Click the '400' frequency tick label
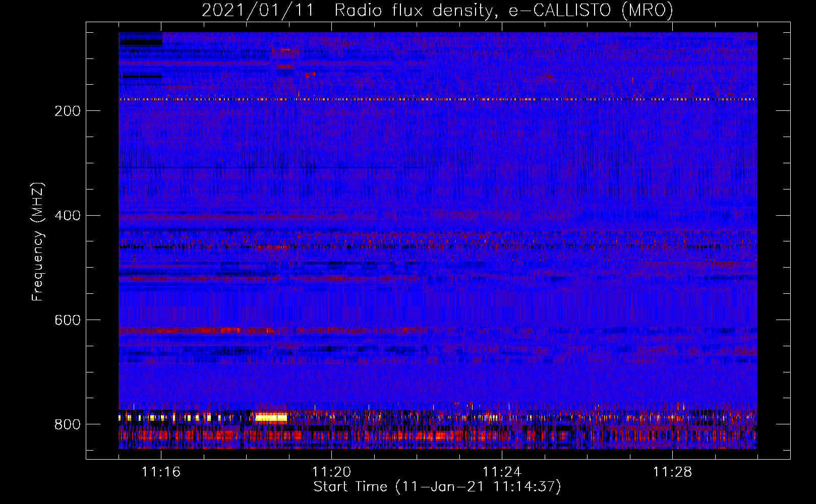The image size is (816, 504). (x=68, y=216)
